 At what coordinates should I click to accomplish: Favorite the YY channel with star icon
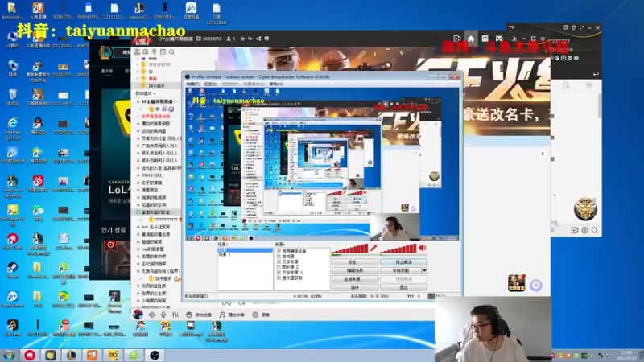[242, 39]
